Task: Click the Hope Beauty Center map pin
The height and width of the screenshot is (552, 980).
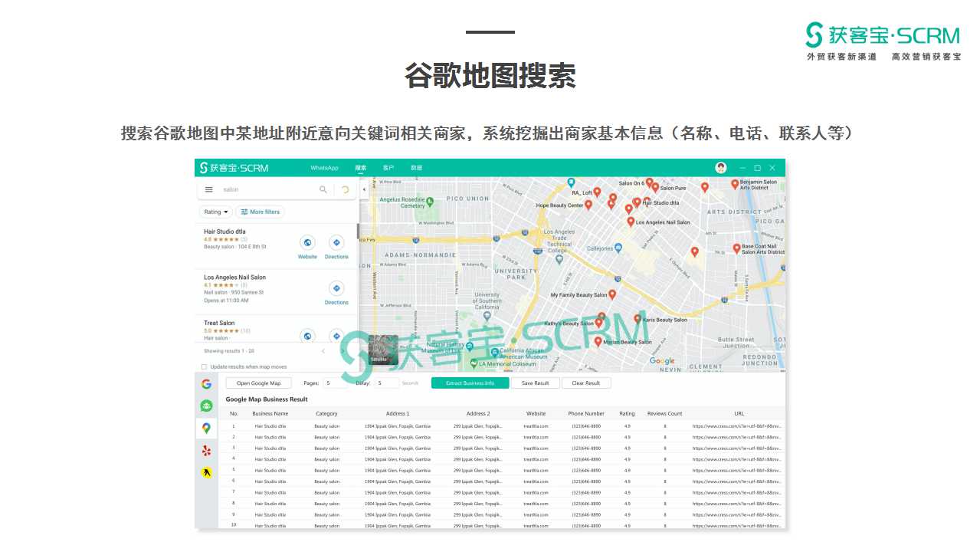Action: (588, 205)
